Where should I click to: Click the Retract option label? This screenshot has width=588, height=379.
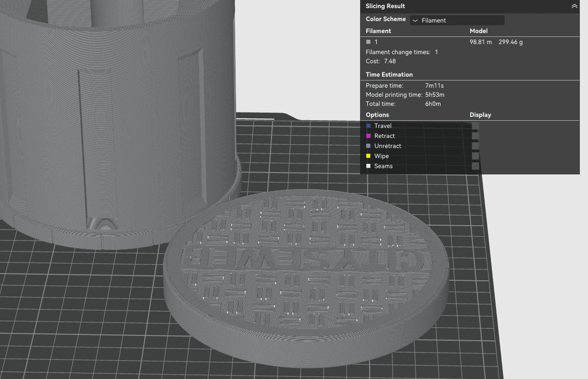tap(384, 136)
